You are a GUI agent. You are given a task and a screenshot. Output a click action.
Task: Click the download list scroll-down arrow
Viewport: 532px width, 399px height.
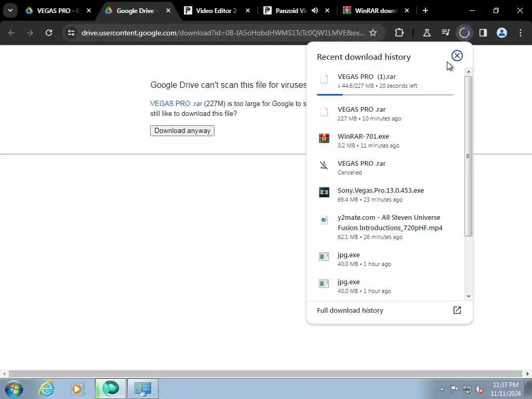468,297
